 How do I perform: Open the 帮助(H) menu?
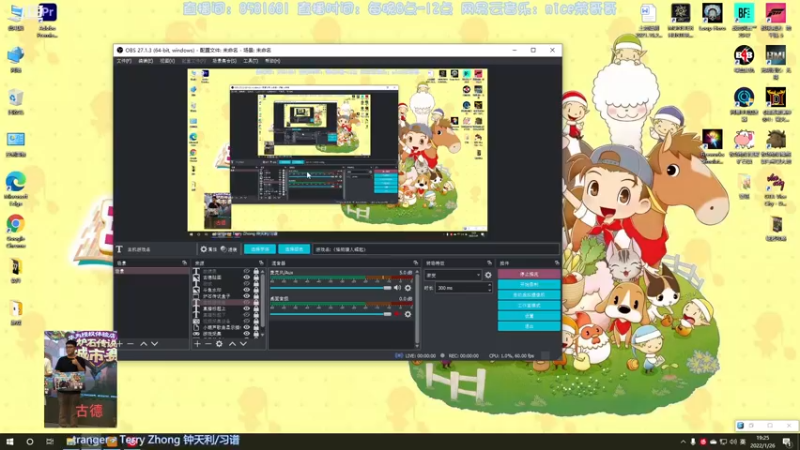tap(272, 61)
